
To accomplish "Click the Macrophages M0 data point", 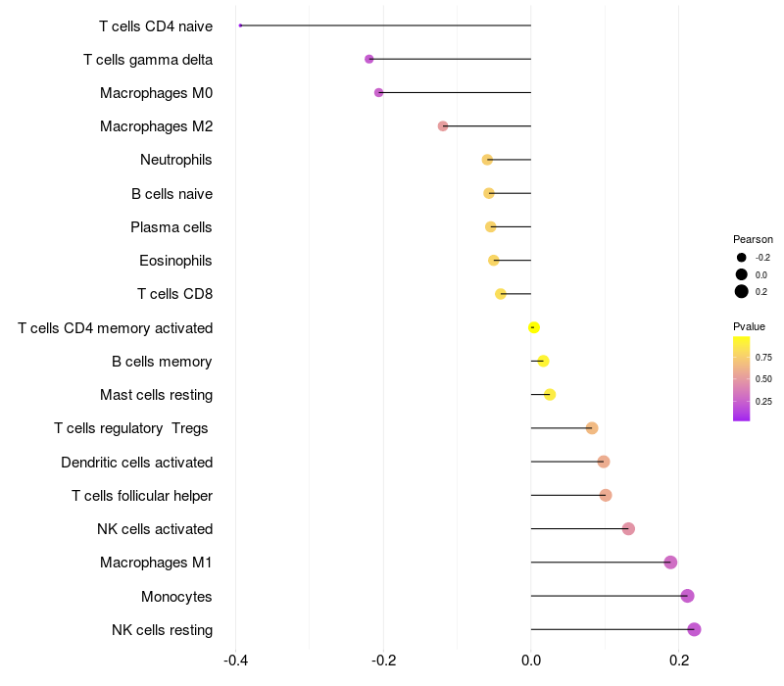I will click(x=379, y=92).
